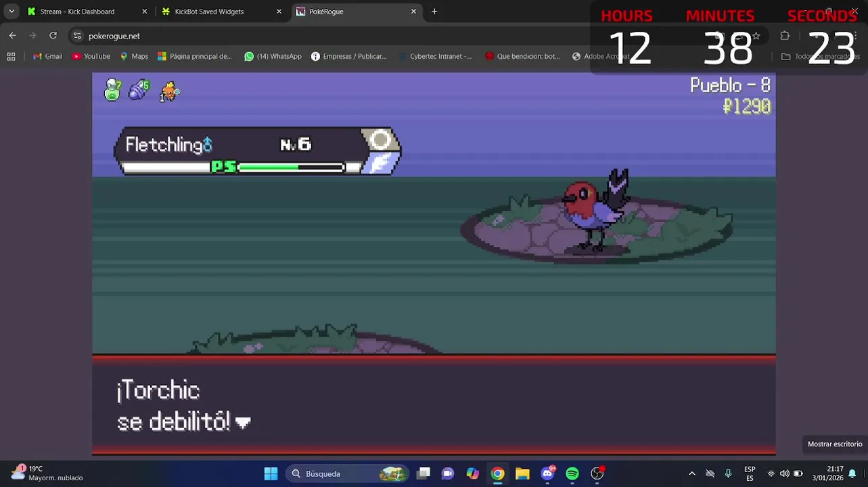Click the Fletchling enemy sprite
This screenshot has width=868, height=487.
pyautogui.click(x=597, y=210)
